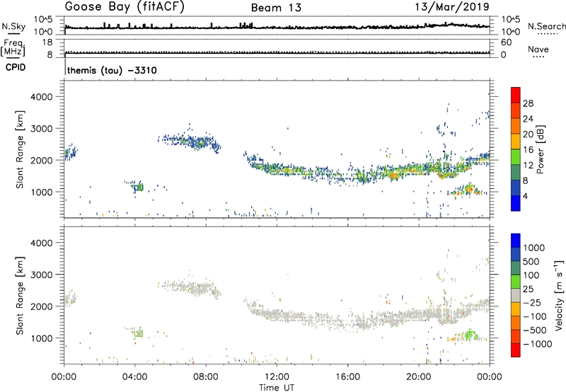The image size is (566, 392).
Task: Pick the red top segment of power colorbar
Action: (516, 95)
